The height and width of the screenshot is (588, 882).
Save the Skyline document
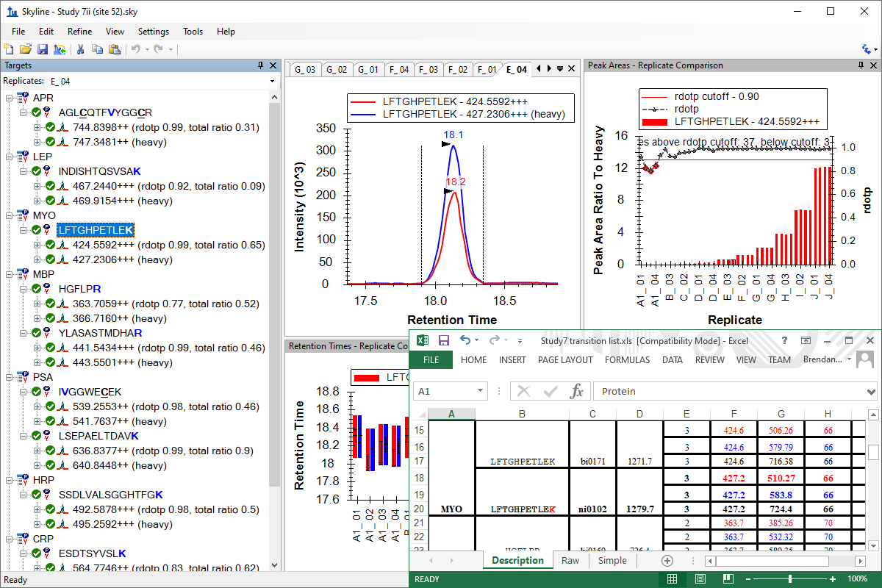click(42, 49)
